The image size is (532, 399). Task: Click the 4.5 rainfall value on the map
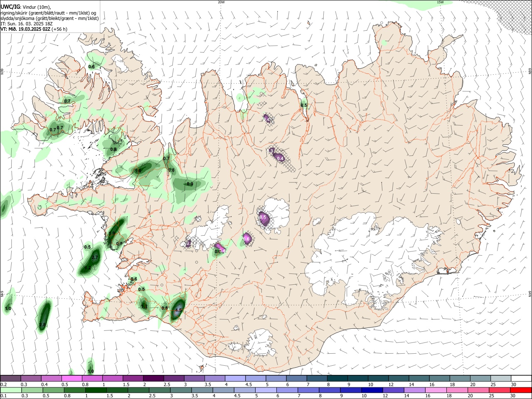click(x=179, y=310)
